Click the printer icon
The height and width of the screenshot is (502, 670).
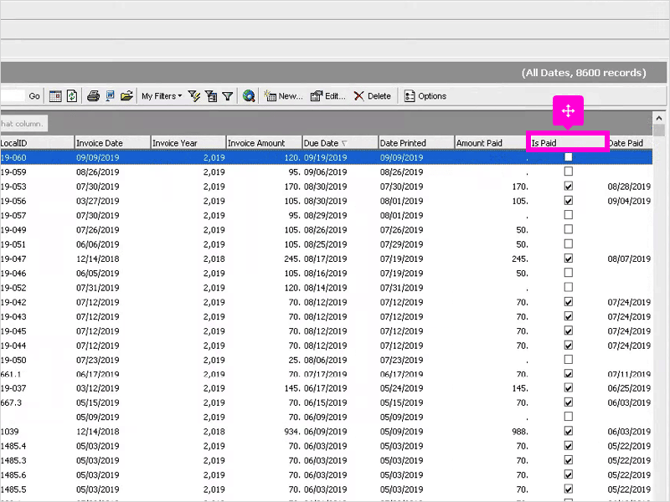93,96
